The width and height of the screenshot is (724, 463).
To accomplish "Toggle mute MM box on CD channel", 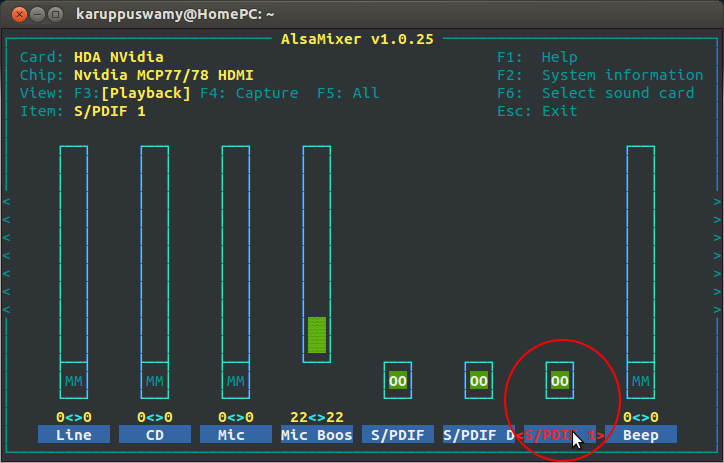I will (155, 381).
